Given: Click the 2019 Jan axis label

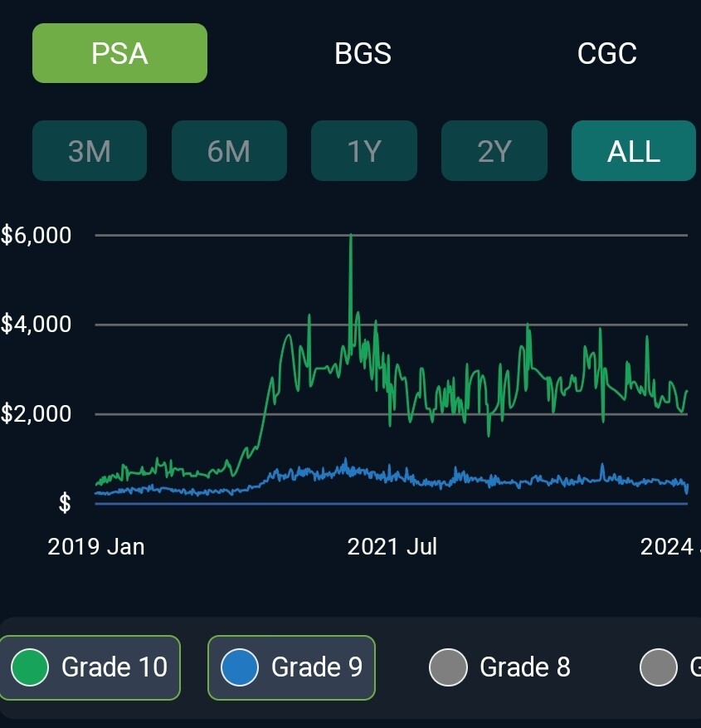Looking at the screenshot, I should click(x=96, y=546).
